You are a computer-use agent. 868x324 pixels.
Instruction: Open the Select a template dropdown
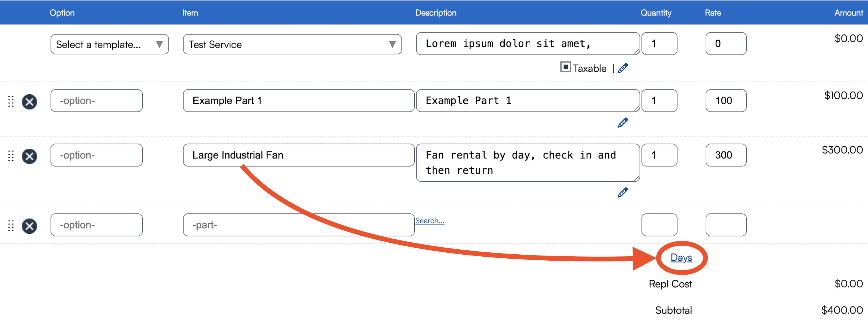[x=109, y=44]
